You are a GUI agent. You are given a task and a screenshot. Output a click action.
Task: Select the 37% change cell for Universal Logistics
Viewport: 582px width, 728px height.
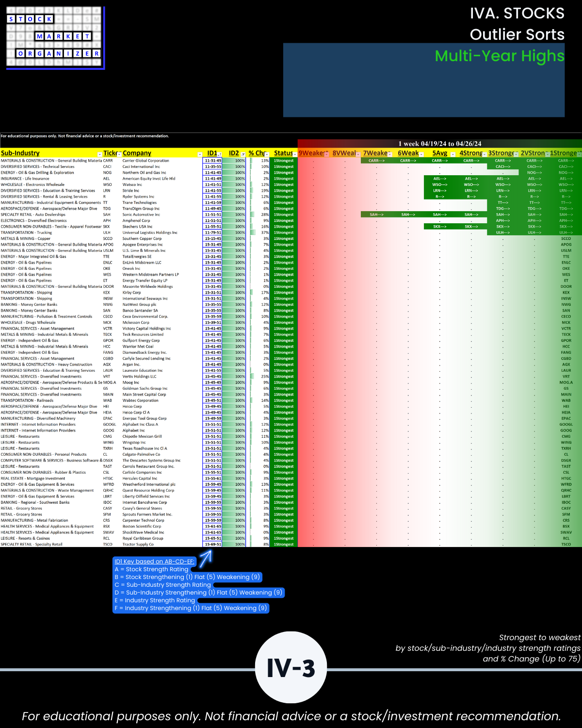pyautogui.click(x=259, y=232)
